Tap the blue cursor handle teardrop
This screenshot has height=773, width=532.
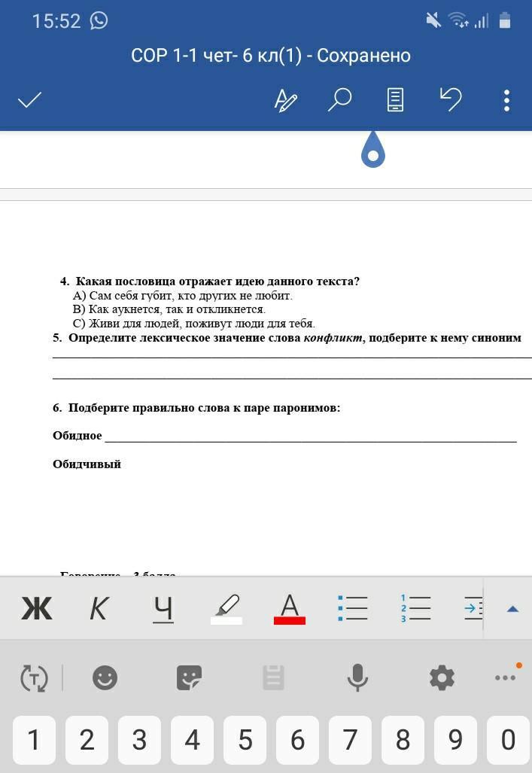(373, 150)
